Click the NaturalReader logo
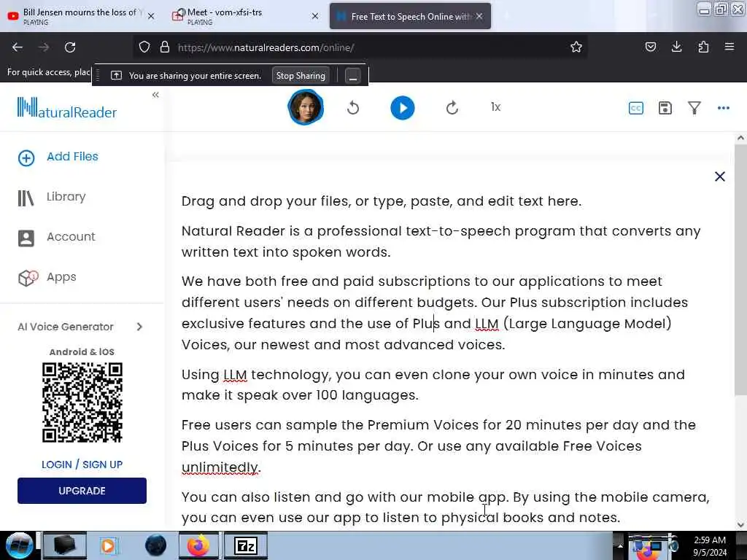This screenshot has width=747, height=560. coord(66,108)
